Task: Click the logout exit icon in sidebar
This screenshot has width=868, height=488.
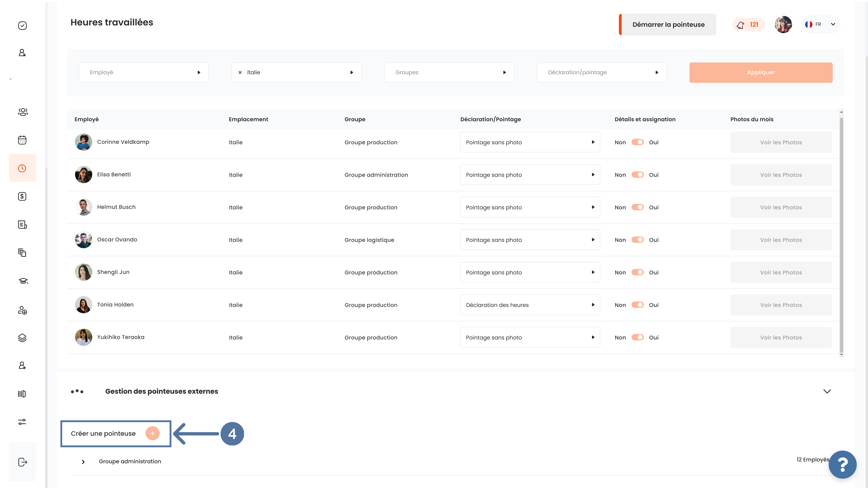Action: click(23, 462)
